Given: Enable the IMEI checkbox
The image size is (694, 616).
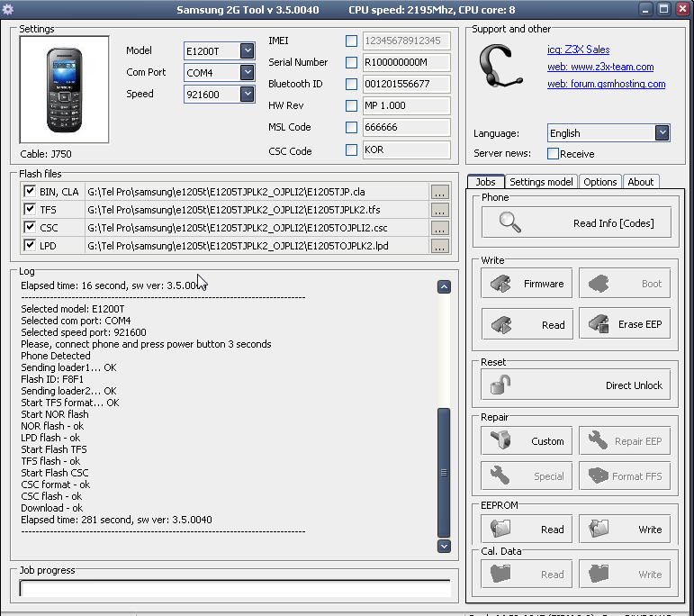Looking at the screenshot, I should [x=351, y=41].
